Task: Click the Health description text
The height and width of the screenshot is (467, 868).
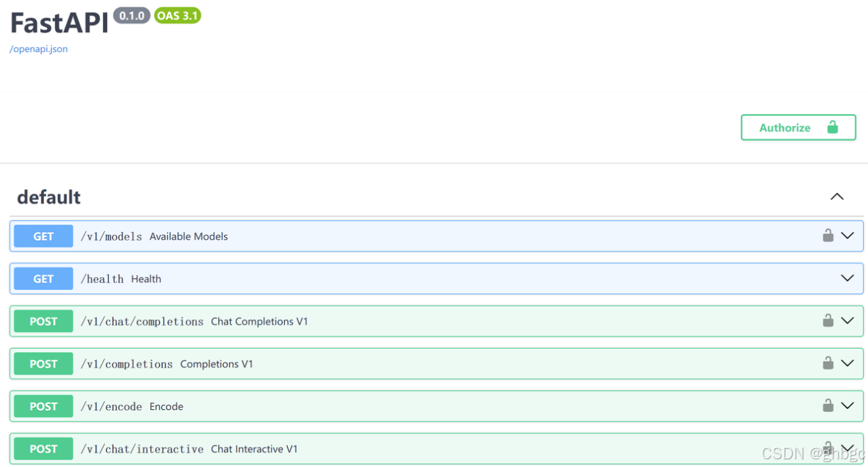Action: [x=146, y=279]
